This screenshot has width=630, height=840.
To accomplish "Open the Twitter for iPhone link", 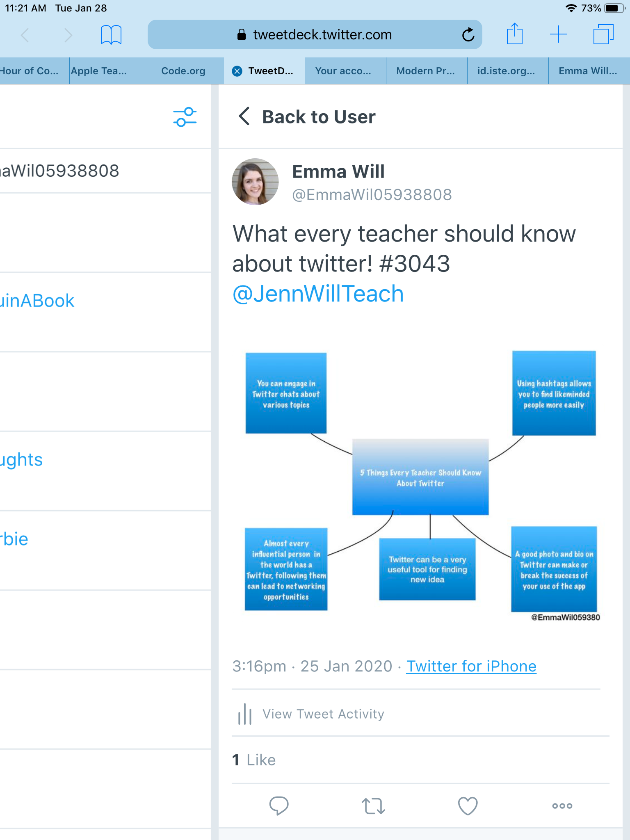I will [471, 667].
